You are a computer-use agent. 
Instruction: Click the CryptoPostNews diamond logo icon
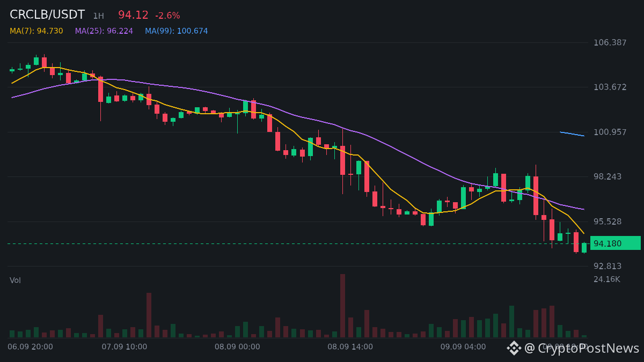point(514,348)
